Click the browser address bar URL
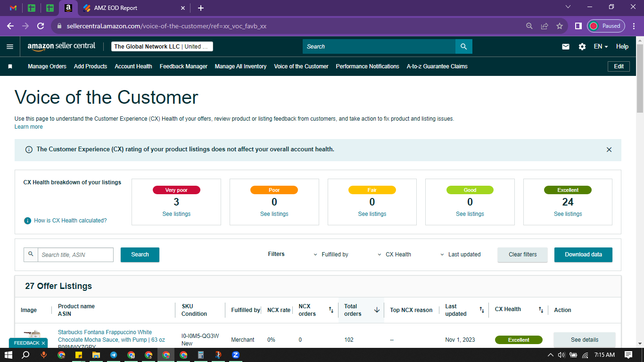This screenshot has height=362, width=644. (166, 26)
